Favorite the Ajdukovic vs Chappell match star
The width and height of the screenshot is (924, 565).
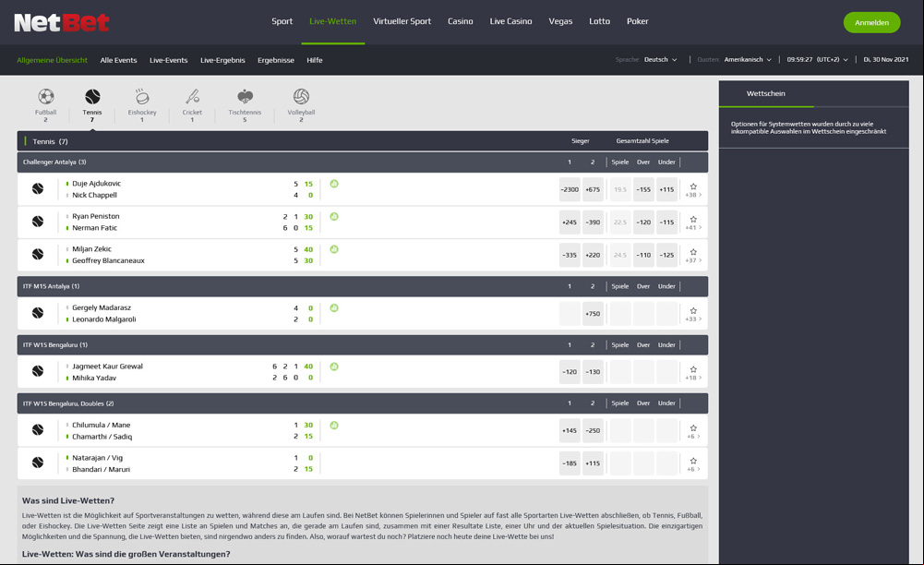pyautogui.click(x=693, y=186)
